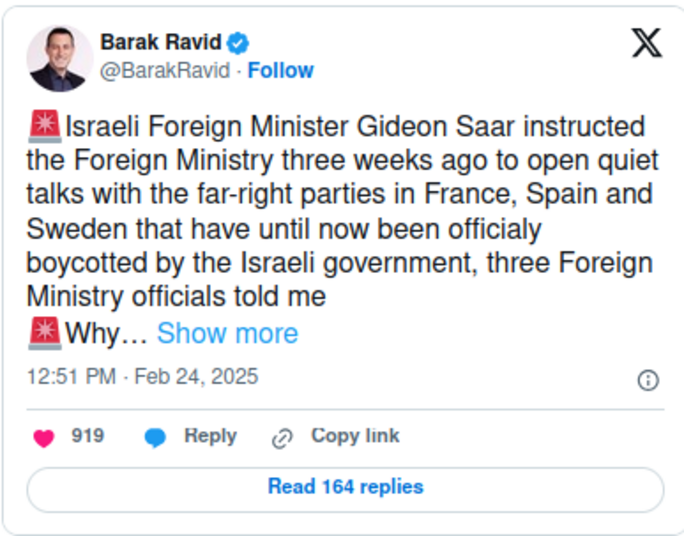Click the blue reply speech bubble icon

(x=155, y=437)
